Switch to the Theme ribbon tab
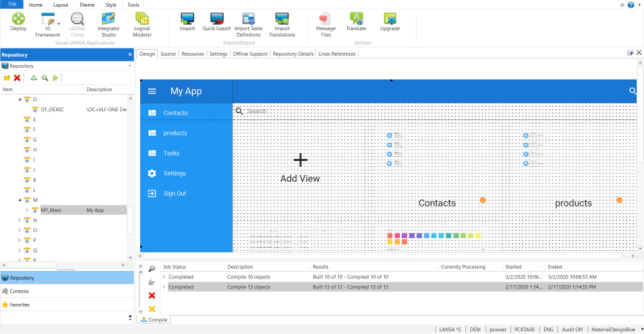The width and height of the screenshot is (644, 334). point(87,5)
